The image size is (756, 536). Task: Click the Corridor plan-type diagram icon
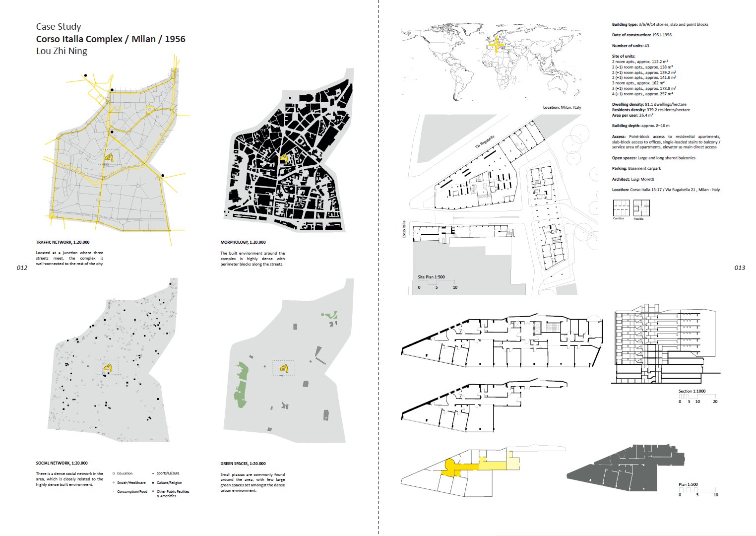[621, 208]
